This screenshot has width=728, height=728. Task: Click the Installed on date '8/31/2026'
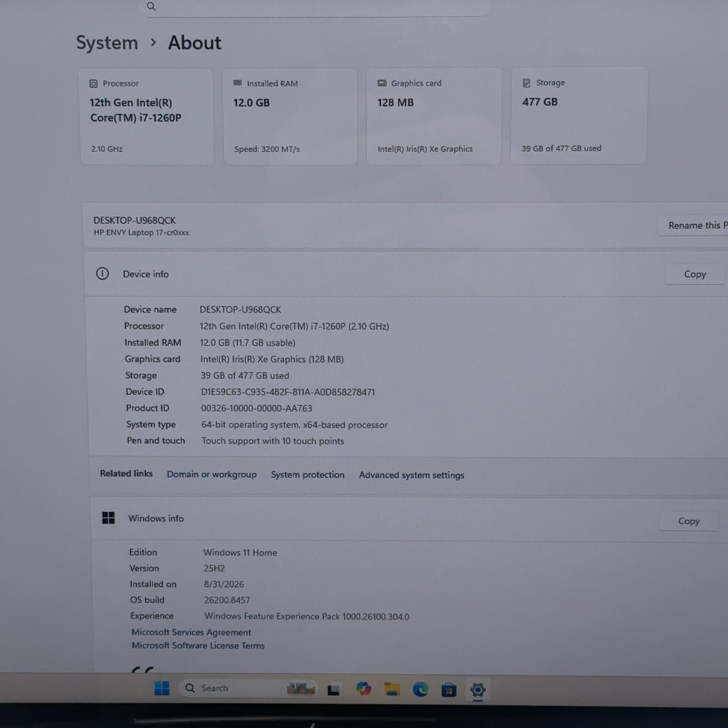[x=224, y=584]
